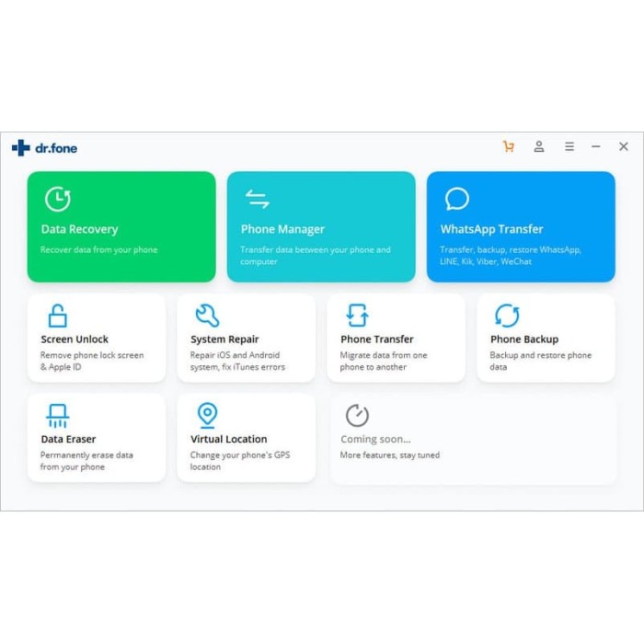Click the System Repair description text
This screenshot has width=644, height=644.
[237, 361]
